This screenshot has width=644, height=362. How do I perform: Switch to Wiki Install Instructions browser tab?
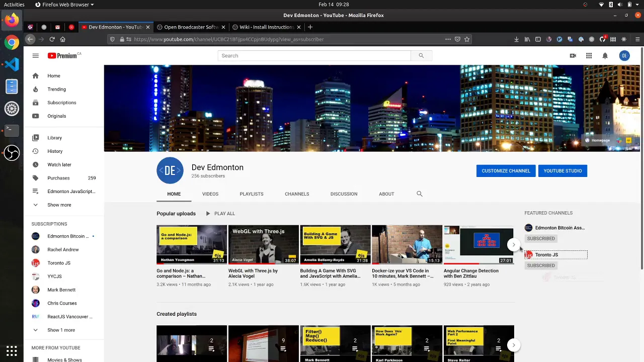pyautogui.click(x=266, y=27)
